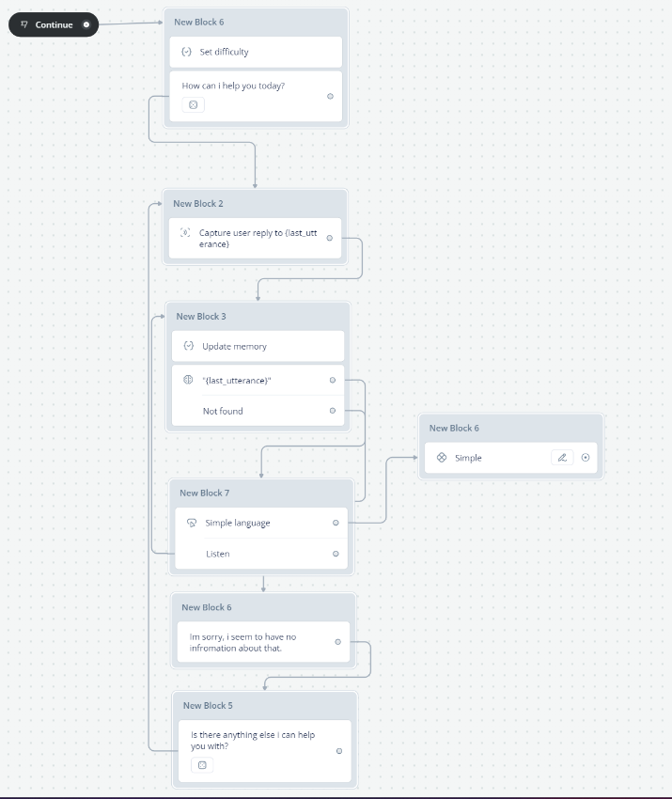Click the Simple language button icon

[x=192, y=523]
